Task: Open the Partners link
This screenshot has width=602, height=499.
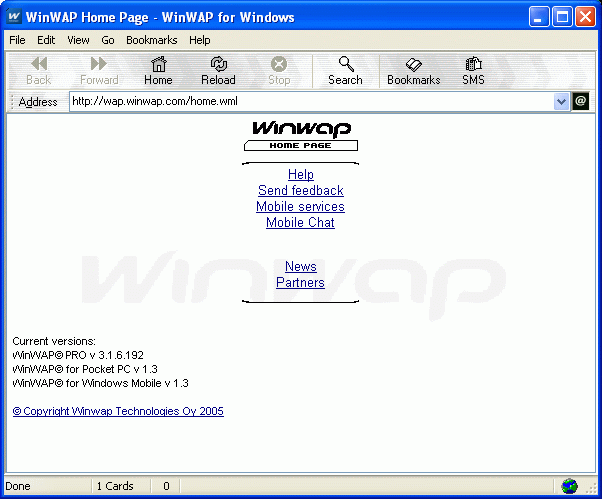Action: pos(300,283)
